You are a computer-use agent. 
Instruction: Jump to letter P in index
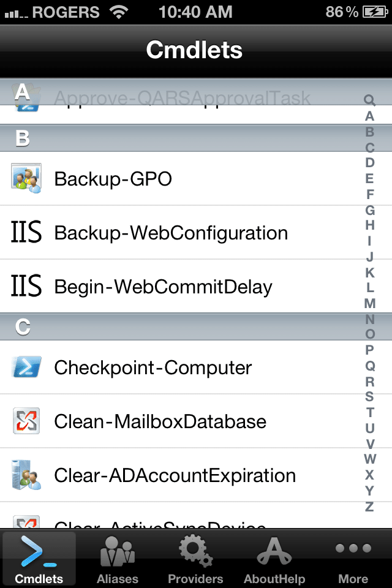pyautogui.click(x=369, y=350)
